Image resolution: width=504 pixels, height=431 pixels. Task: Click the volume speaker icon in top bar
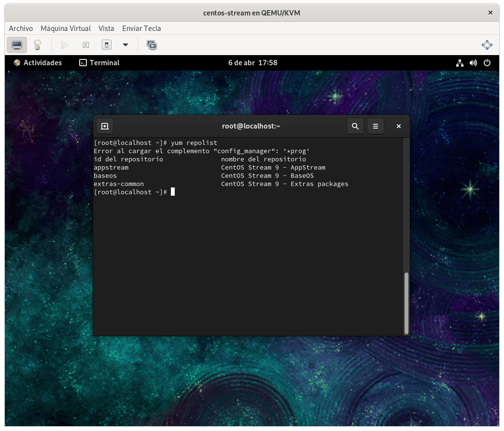[x=473, y=63]
